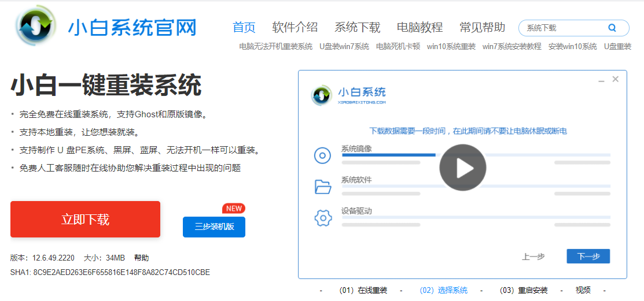The width and height of the screenshot is (644, 301).
Task: Open the 软件介绍 menu item
Action: (295, 27)
